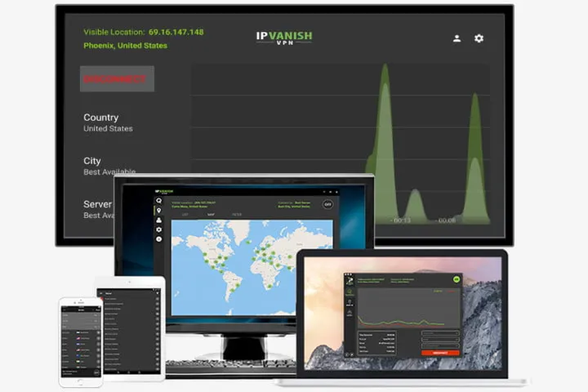The height and width of the screenshot is (392, 588).
Task: Click the Quick Connect icon in Mac sidebar
Action: click(x=350, y=292)
